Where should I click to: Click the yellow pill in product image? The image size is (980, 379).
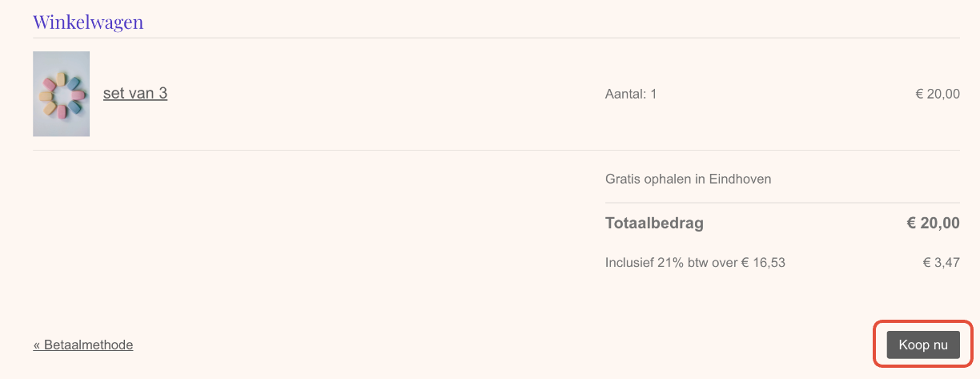click(62, 78)
